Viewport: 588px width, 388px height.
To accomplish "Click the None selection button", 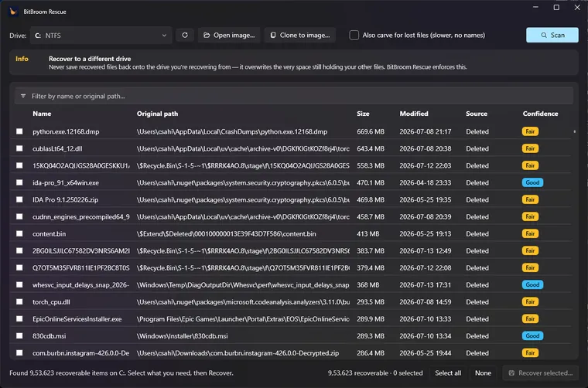I will click(483, 373).
